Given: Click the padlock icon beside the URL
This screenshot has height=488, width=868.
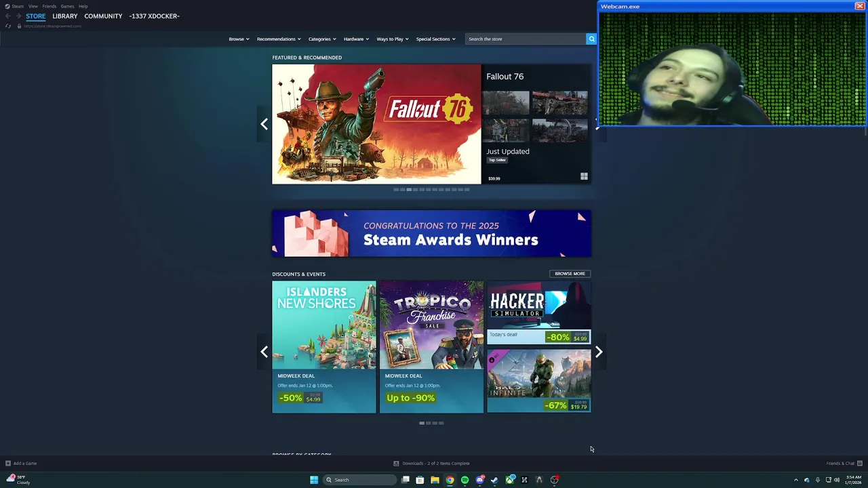Looking at the screenshot, I should pyautogui.click(x=19, y=26).
